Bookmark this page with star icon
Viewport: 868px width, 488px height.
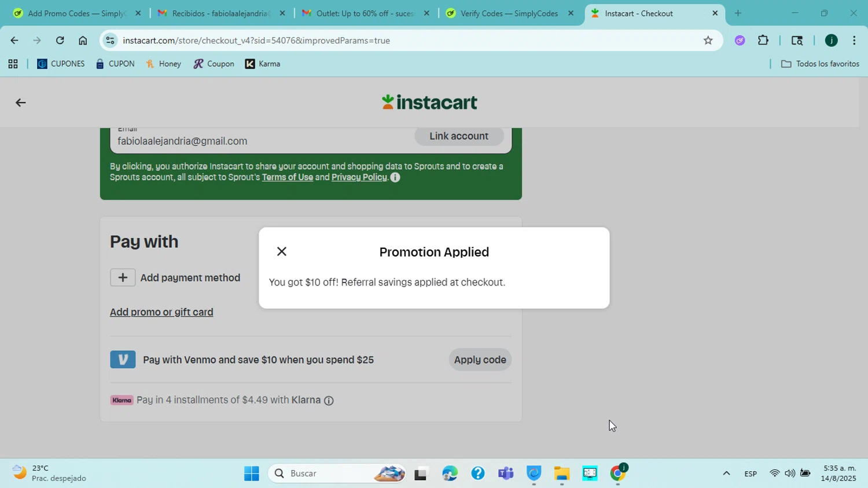click(708, 41)
